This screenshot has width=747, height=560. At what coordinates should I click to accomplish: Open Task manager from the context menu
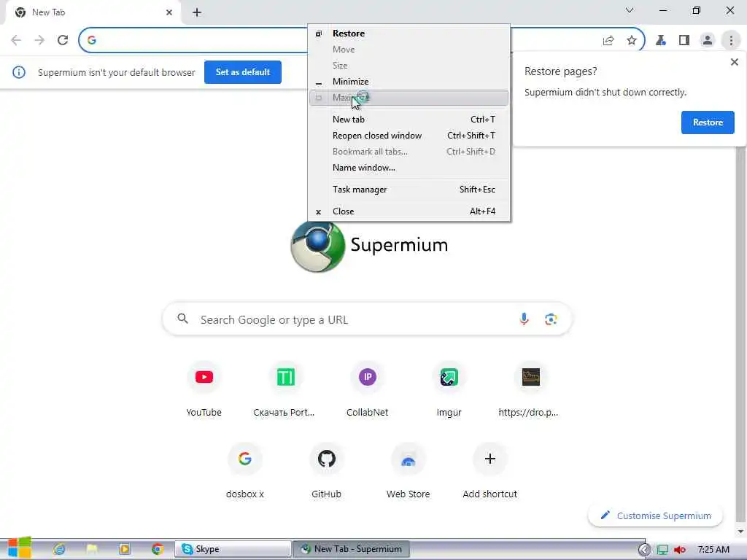[x=409, y=190]
